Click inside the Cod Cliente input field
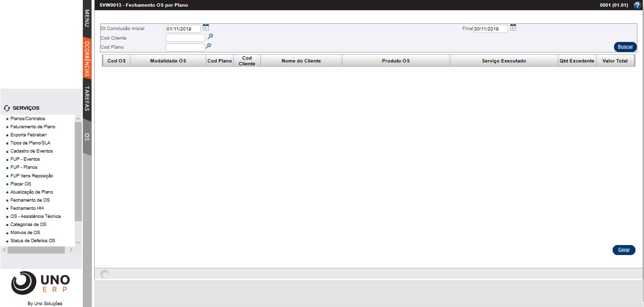The height and width of the screenshot is (307, 644). (x=185, y=37)
